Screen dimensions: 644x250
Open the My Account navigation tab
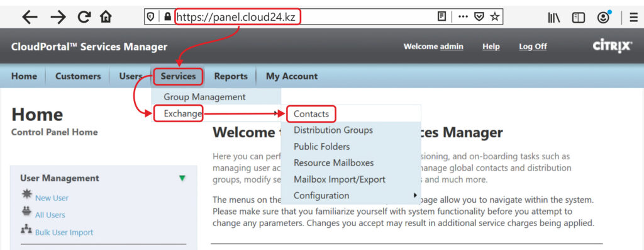click(292, 76)
